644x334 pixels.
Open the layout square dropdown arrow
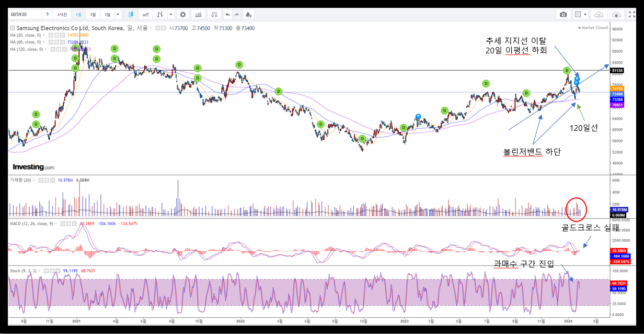(x=585, y=15)
